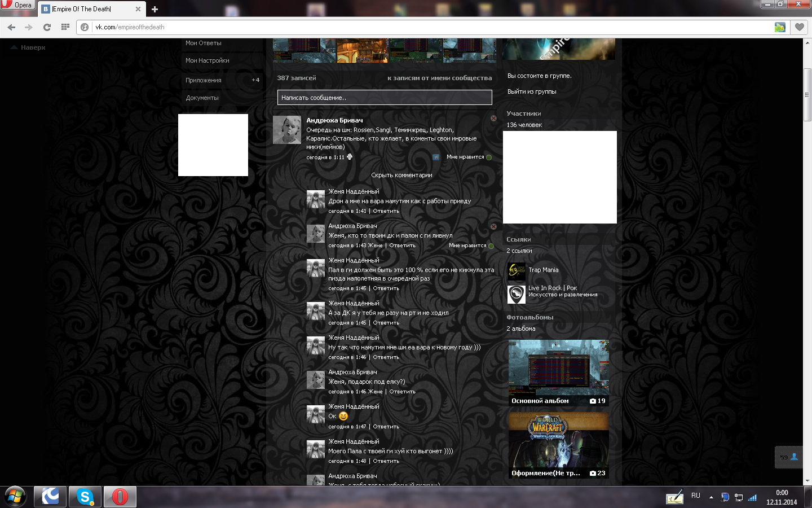Reply to the 'подарок под елку' comment
The height and width of the screenshot is (508, 812).
pyautogui.click(x=402, y=392)
